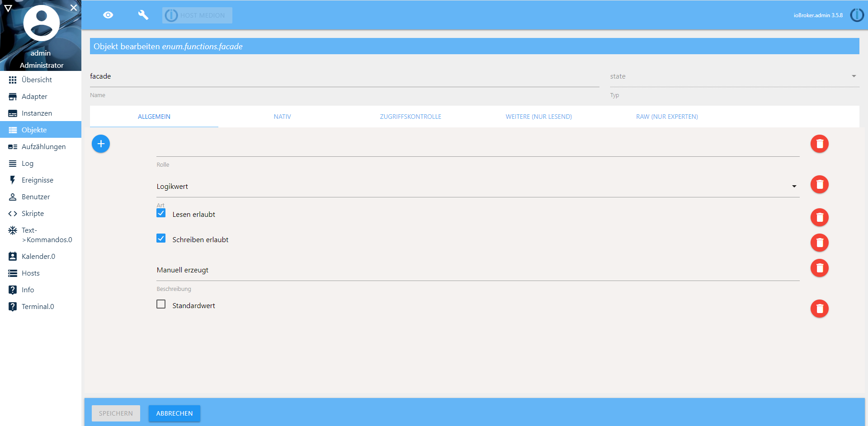Open the top-left triangle menu dropdown

(8, 8)
